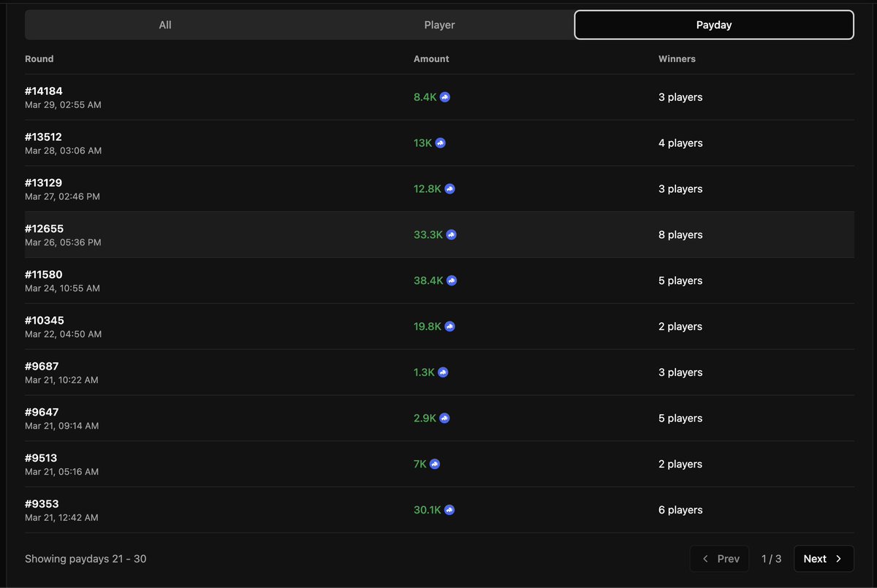877x588 pixels.
Task: Click the date Mar 24, 10:55 AM
Action: click(x=62, y=289)
